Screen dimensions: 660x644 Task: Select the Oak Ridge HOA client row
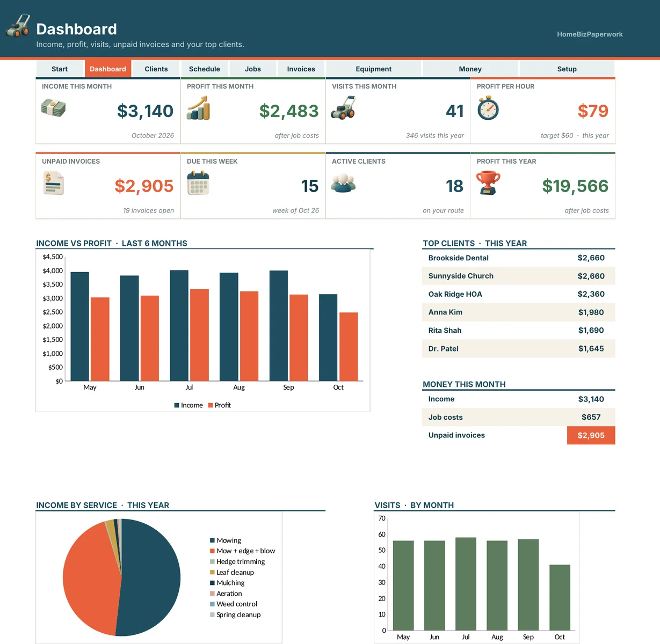tap(519, 294)
